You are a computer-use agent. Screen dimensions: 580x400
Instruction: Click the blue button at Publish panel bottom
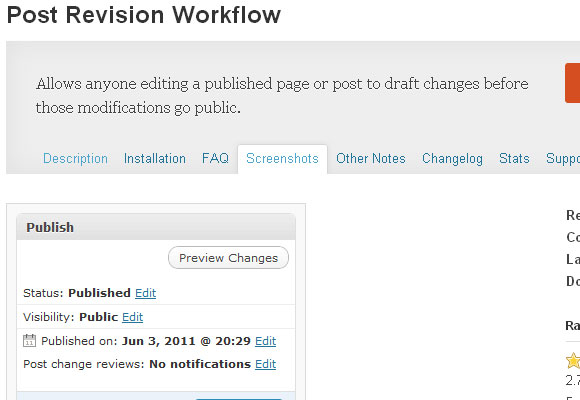click(x=239, y=399)
